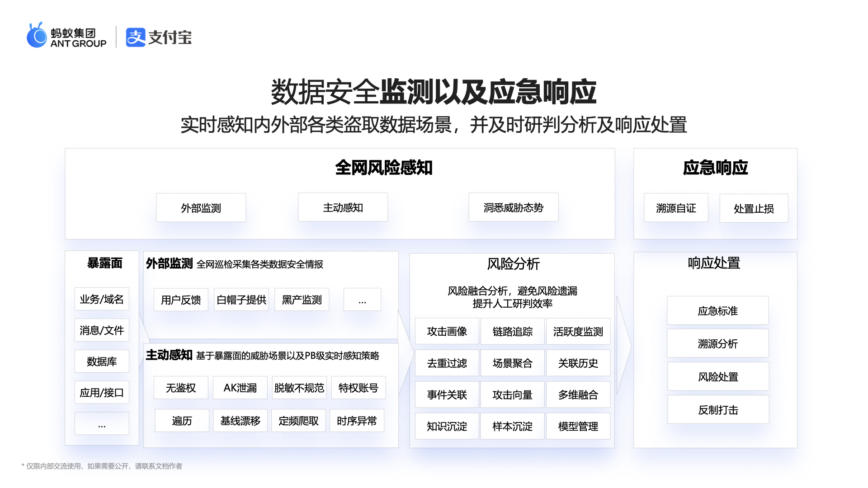Viewport: 868px width, 488px height.
Task: Select the 知识沉淀 box
Action: (x=447, y=426)
